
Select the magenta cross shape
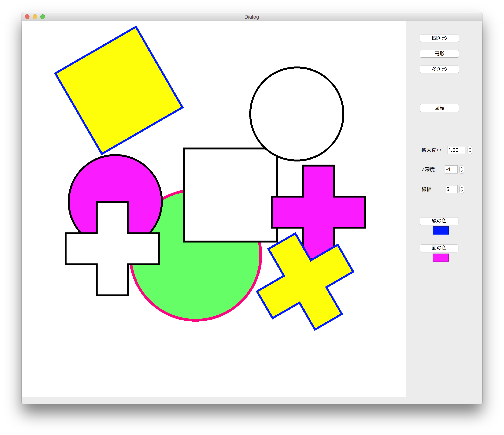(x=319, y=212)
